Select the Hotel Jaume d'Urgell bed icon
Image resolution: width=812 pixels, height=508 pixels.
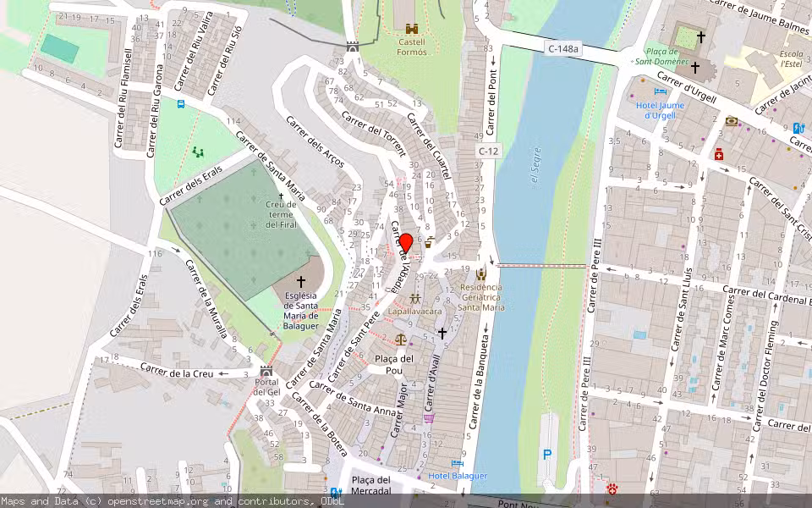661,91
